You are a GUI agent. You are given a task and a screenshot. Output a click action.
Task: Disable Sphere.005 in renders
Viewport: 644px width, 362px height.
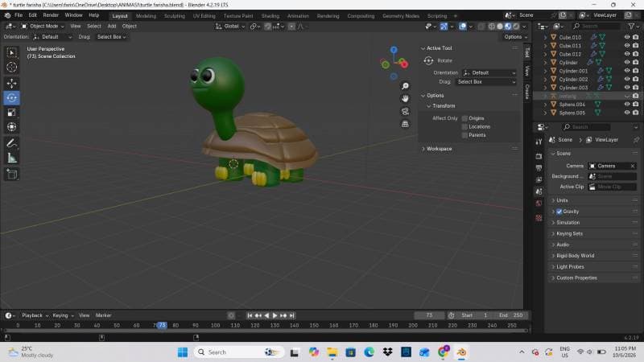point(636,113)
